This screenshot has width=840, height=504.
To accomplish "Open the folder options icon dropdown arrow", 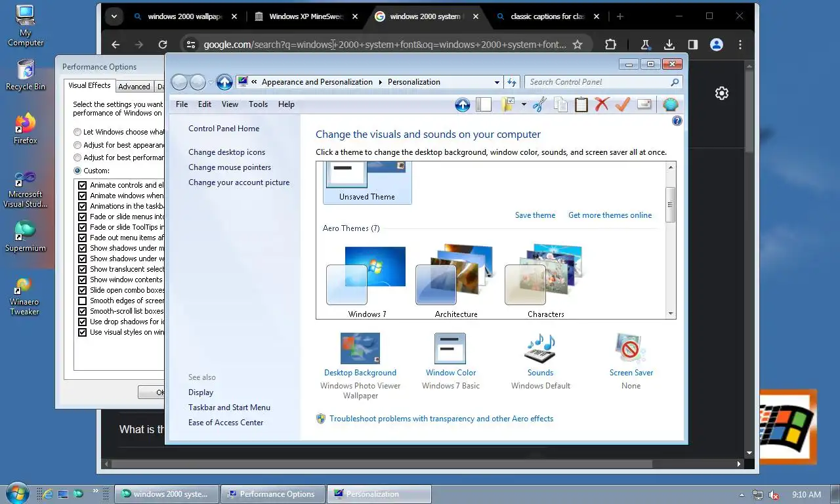I will [x=524, y=104].
